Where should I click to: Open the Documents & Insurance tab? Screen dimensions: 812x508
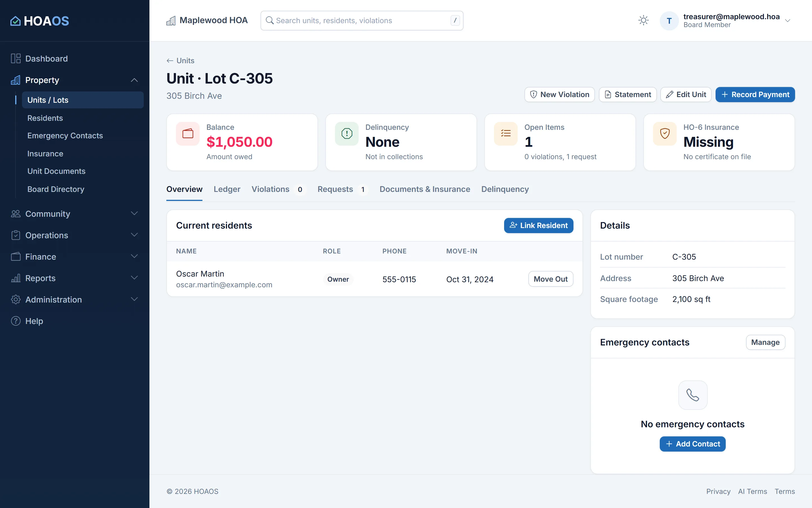425,189
